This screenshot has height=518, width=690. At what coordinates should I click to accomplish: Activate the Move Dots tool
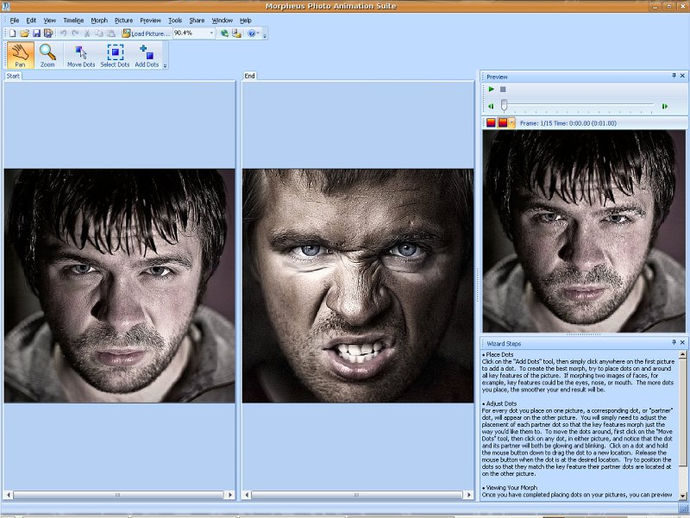coord(81,55)
